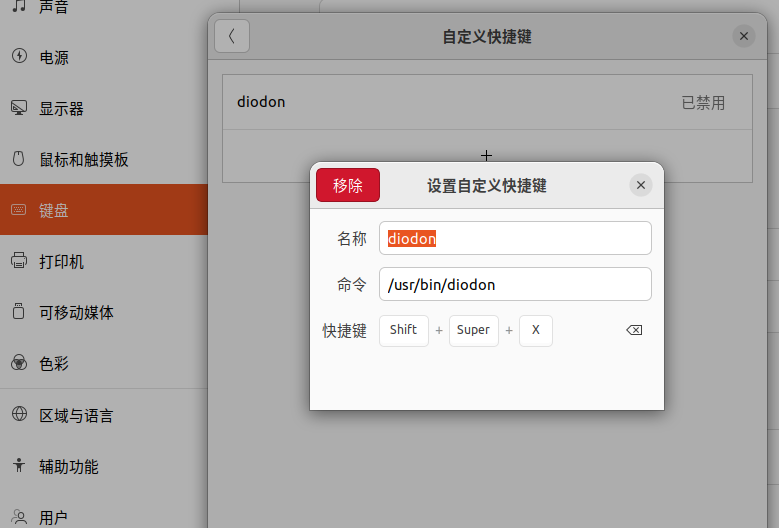Click the 自定义快捷键 window title
Screen dimensions: 779x528
[x=487, y=37]
